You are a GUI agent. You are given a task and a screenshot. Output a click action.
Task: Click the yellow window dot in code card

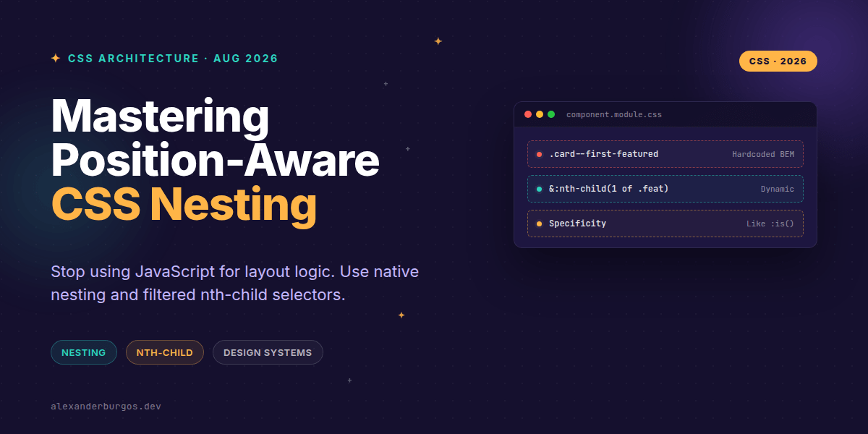(540, 114)
